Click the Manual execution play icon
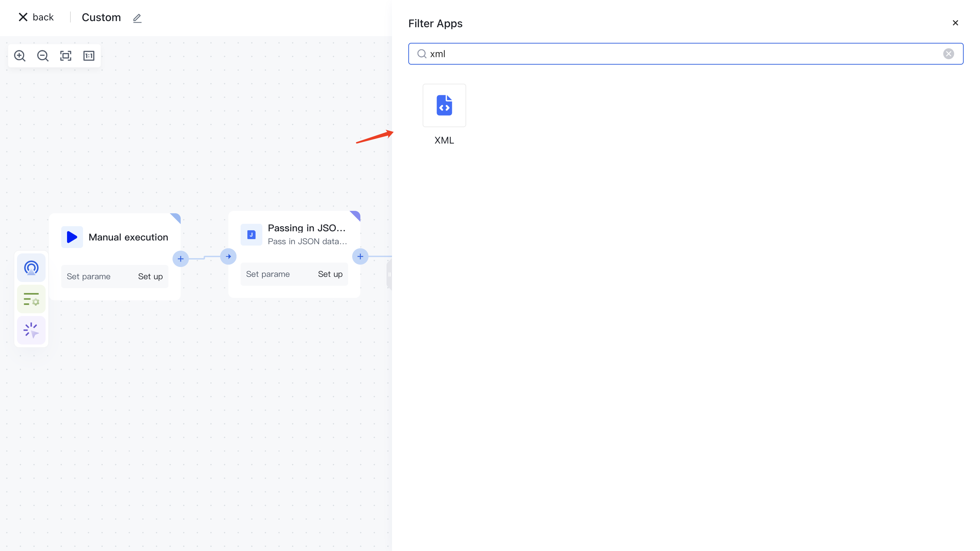 click(x=72, y=237)
